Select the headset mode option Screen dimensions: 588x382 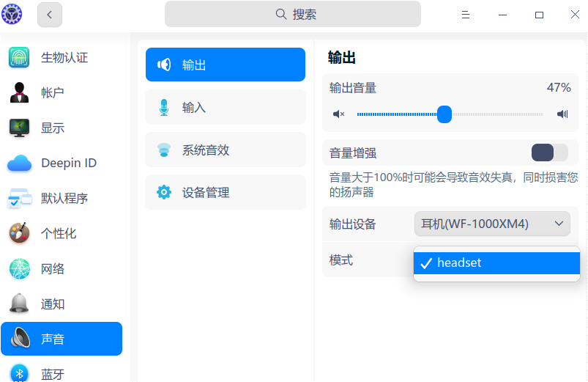(x=496, y=263)
